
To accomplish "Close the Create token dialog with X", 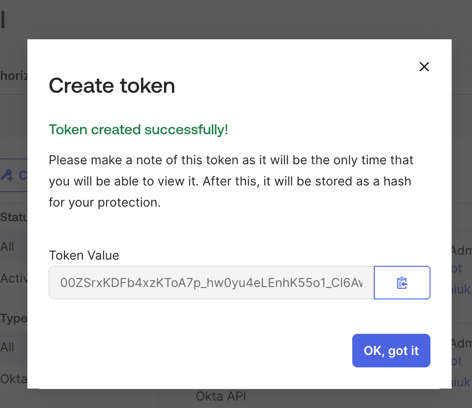I will click(x=424, y=67).
